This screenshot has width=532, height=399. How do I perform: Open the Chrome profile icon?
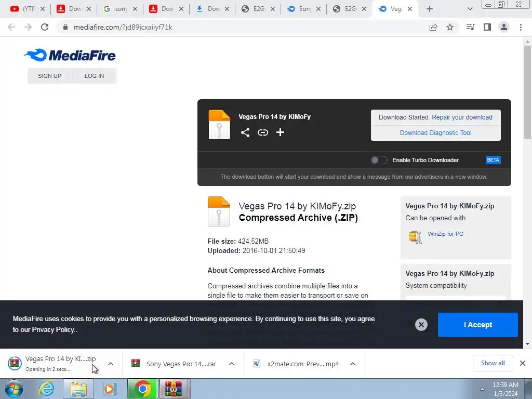point(504,27)
